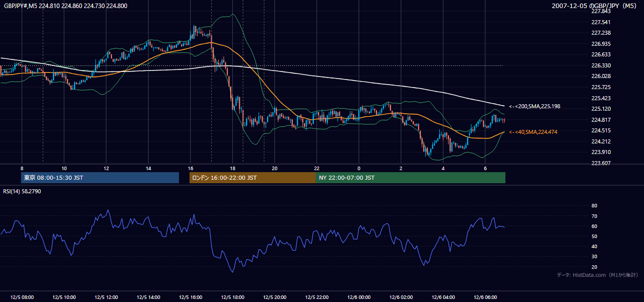
Task: Click the 223.607 price axis value
Action: [601, 163]
